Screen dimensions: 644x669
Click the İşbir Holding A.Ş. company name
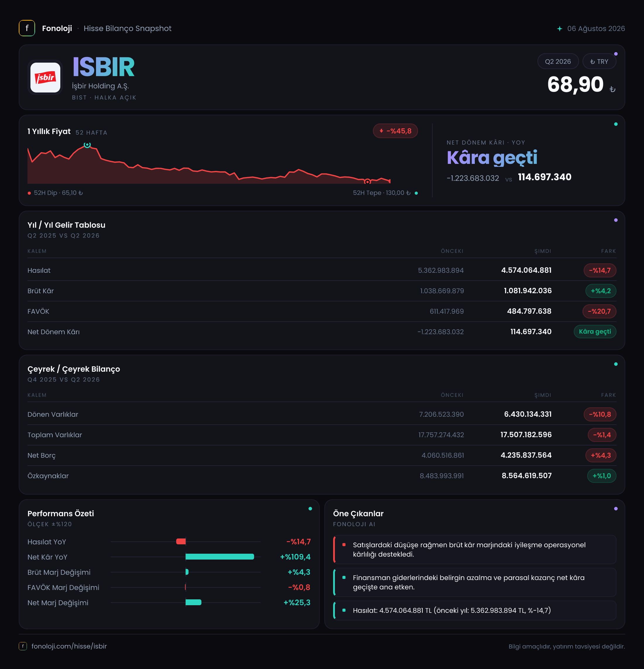(x=100, y=86)
